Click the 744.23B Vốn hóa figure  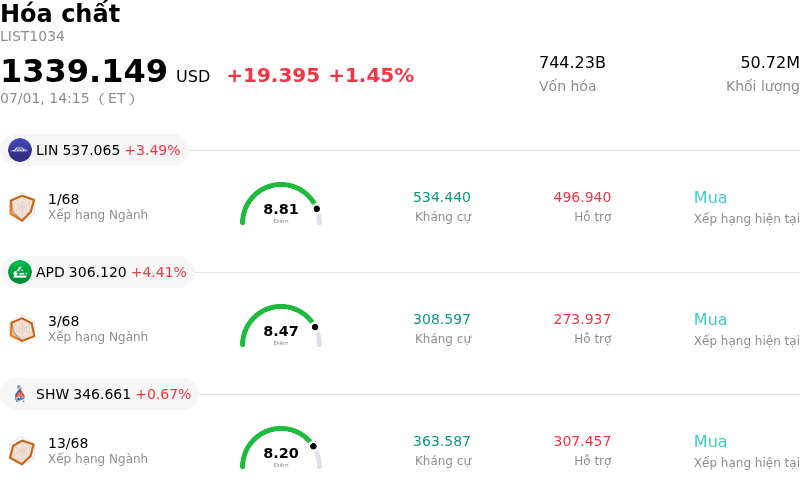click(x=572, y=62)
